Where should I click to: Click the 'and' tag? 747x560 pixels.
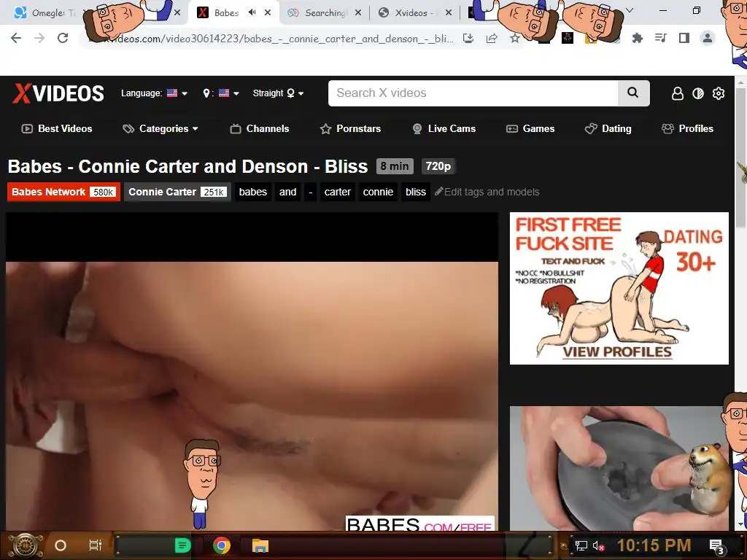coord(287,192)
